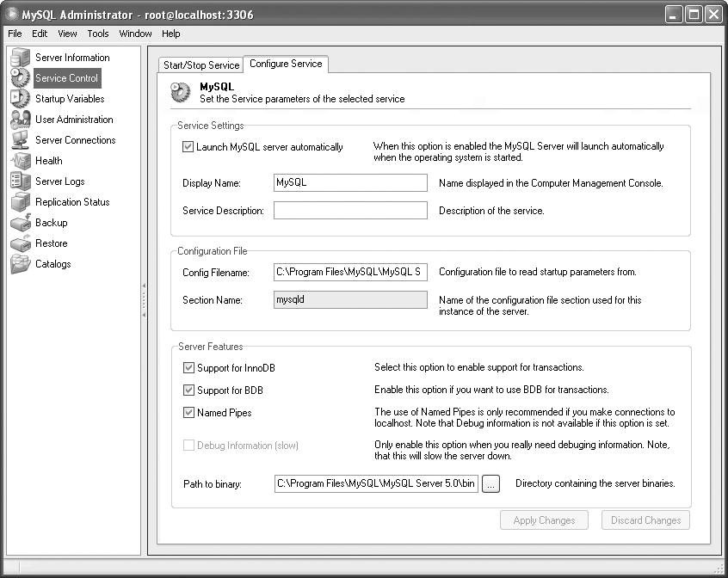
Task: Uncheck the Named Pipes option
Action: click(188, 413)
